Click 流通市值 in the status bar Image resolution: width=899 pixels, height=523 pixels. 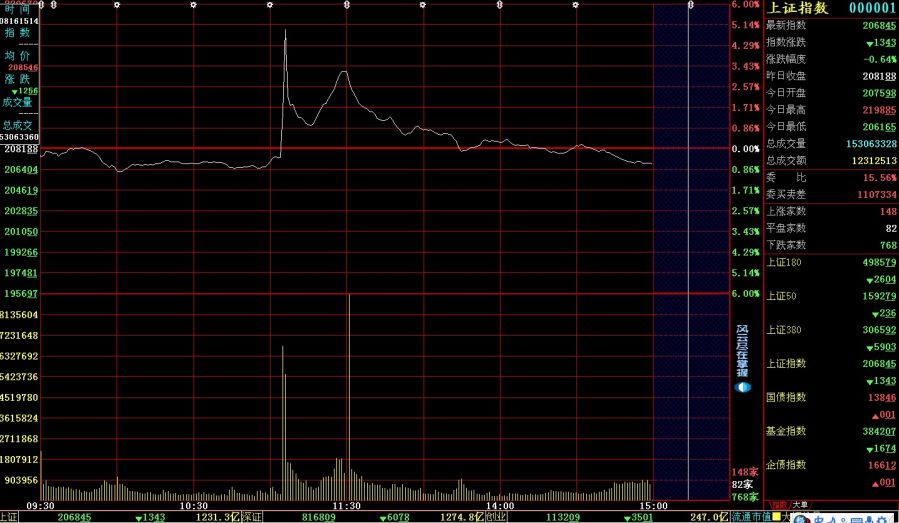coord(751,517)
